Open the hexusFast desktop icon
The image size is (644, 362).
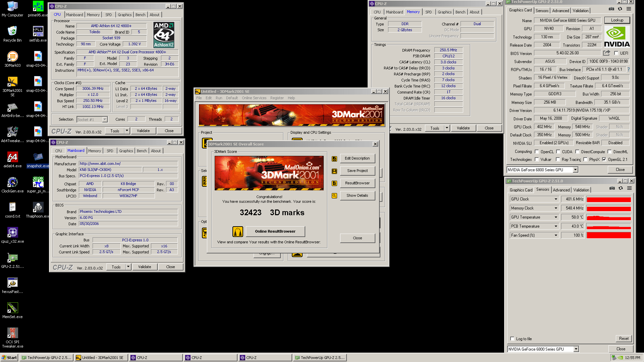[x=12, y=285]
